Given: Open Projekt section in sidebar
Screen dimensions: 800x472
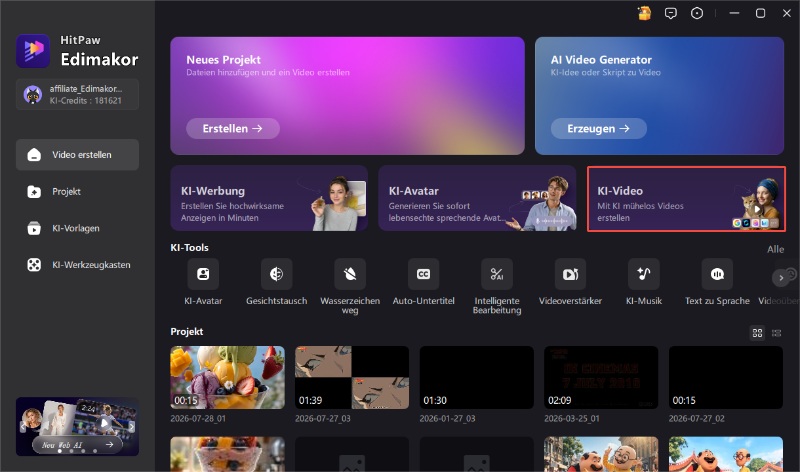Looking at the screenshot, I should pyautogui.click(x=78, y=191).
